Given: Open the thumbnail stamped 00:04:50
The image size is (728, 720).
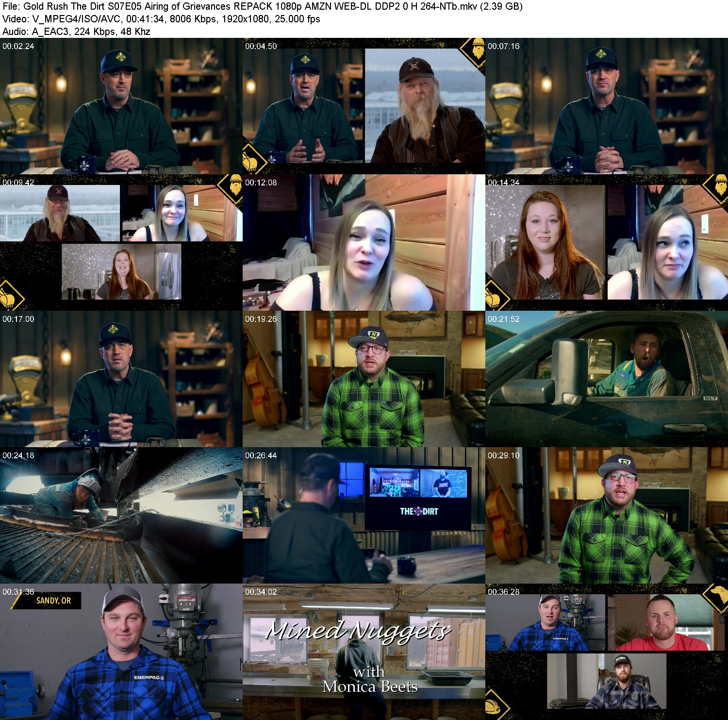Looking at the screenshot, I should pos(364,106).
